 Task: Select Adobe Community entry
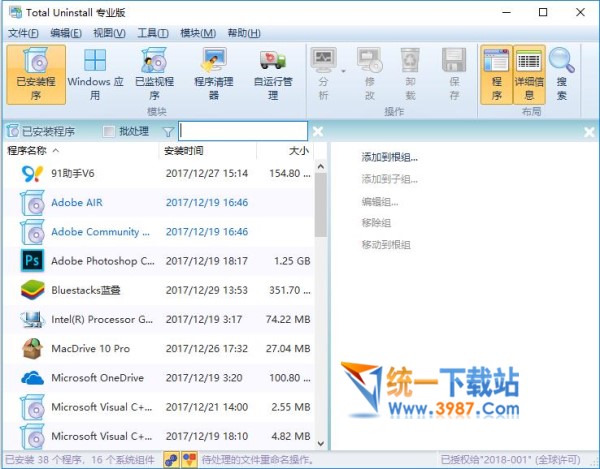[x=159, y=232]
